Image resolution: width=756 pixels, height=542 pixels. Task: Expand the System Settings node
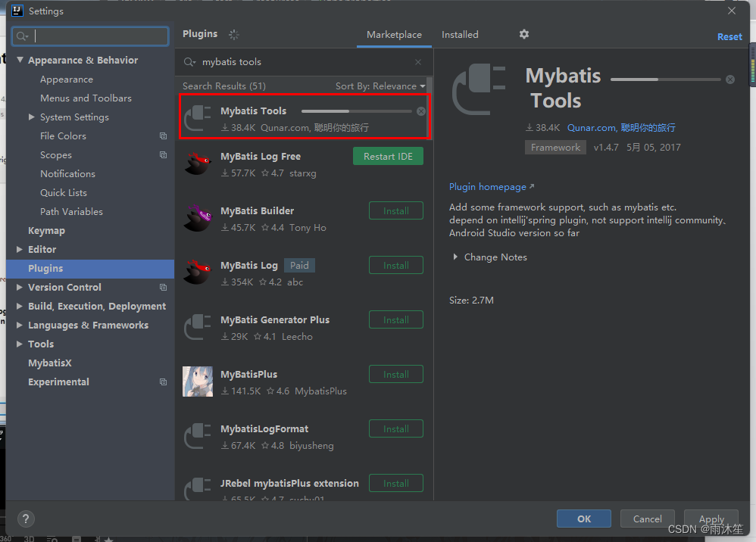(x=31, y=117)
